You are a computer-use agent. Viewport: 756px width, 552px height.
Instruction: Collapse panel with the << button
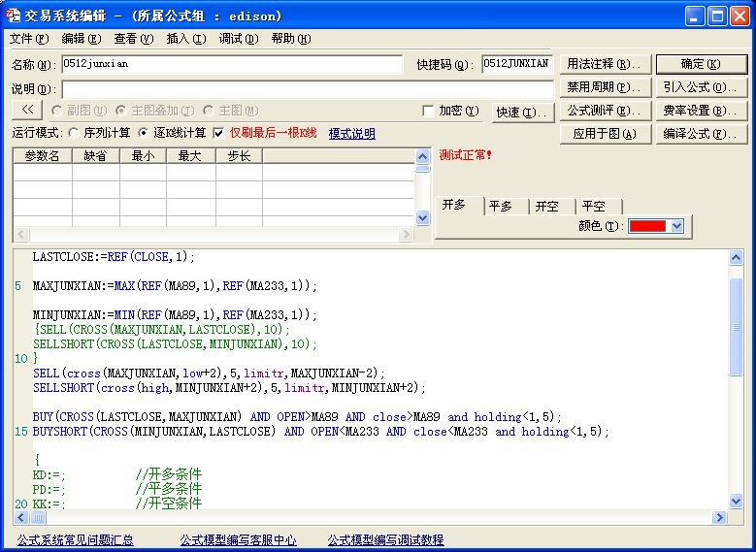(x=27, y=110)
